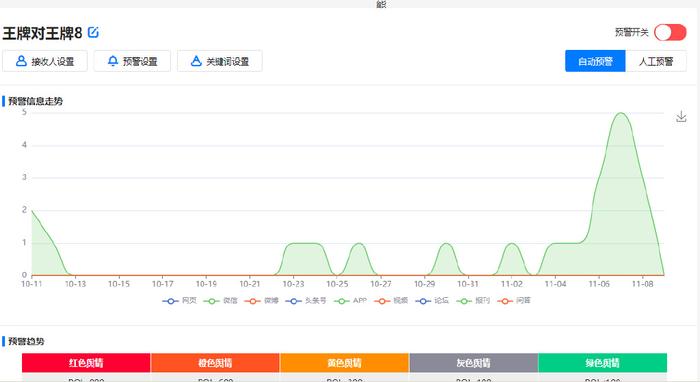Open 接收人设置 via its person icon
This screenshot has width=700, height=382.
(21, 61)
